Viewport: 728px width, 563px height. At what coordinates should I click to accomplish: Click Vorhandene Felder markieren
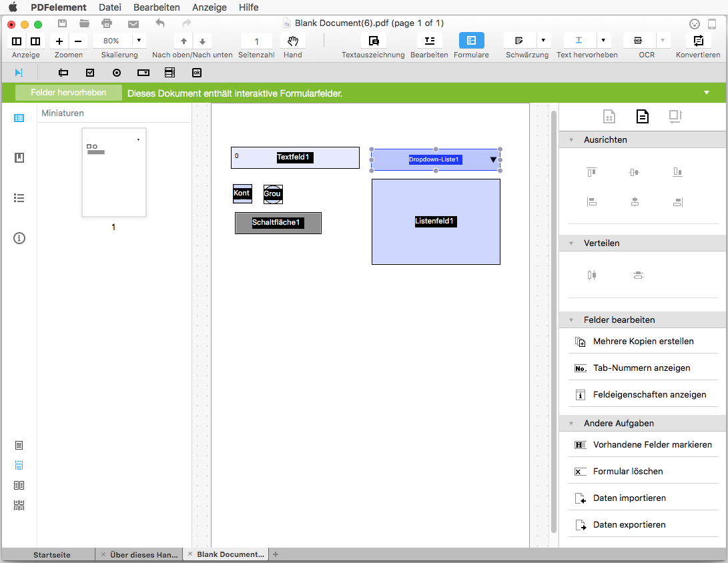(643, 445)
